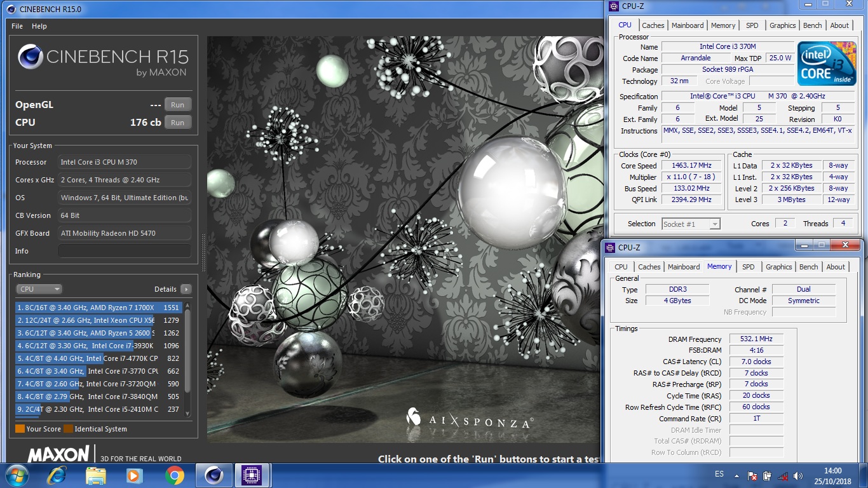Select ranking row Core i7-3770
868x488 pixels.
(98, 371)
